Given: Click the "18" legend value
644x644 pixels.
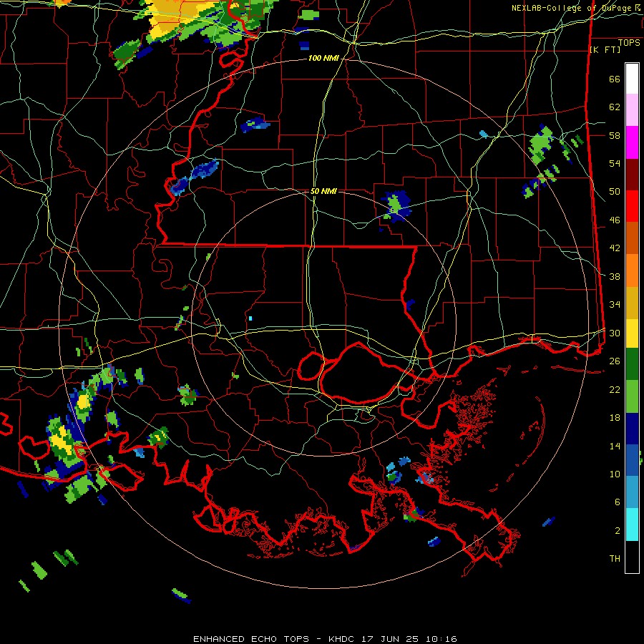Looking at the screenshot, I should [x=615, y=418].
